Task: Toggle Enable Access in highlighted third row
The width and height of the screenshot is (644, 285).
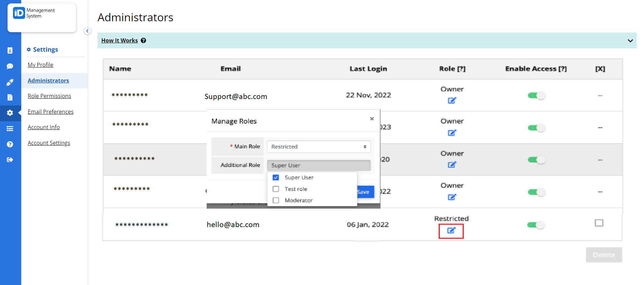Action: [536, 160]
